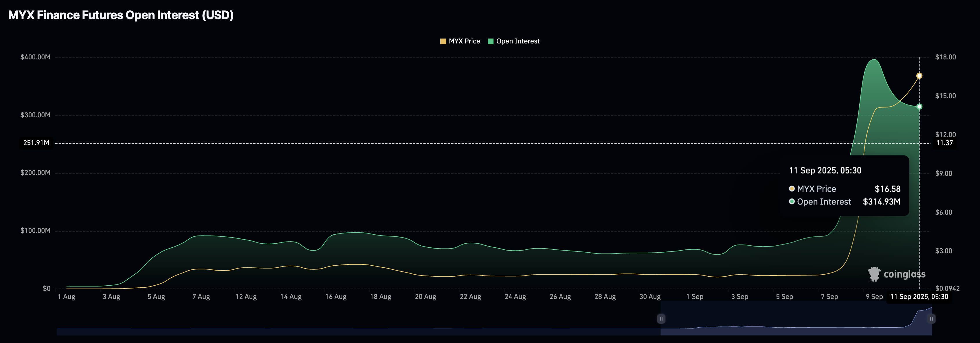Grab the left range navigator handle
The width and height of the screenshot is (980, 343).
661,319
